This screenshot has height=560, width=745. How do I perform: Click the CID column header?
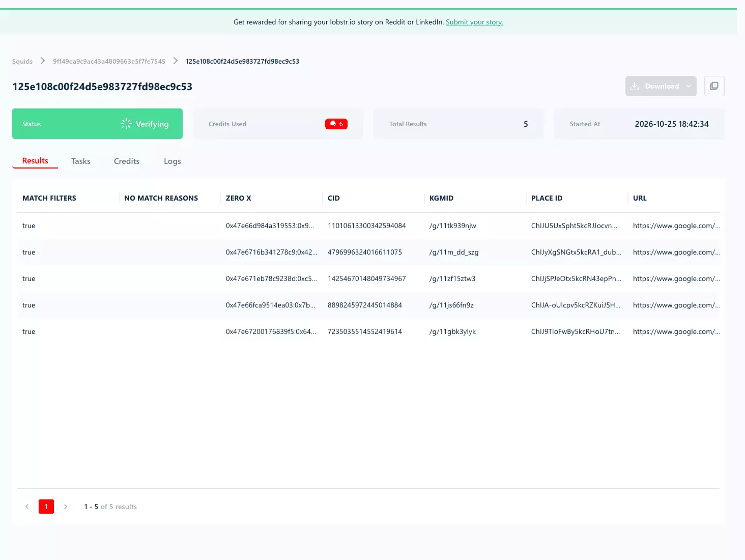pos(334,198)
